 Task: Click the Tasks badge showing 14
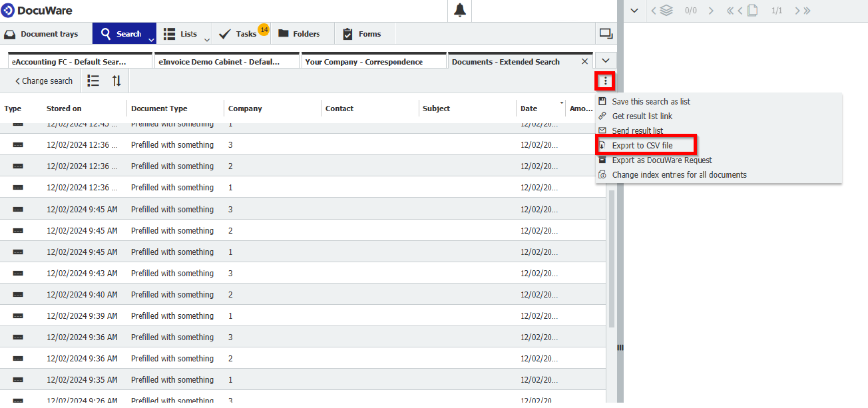tap(264, 30)
